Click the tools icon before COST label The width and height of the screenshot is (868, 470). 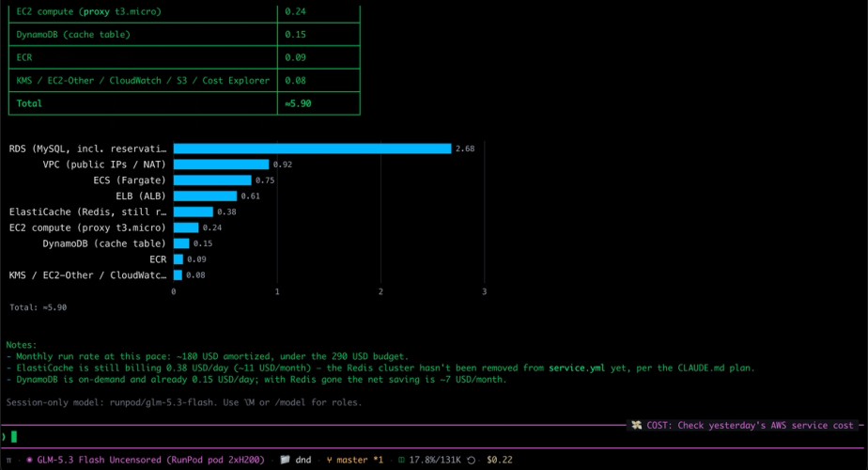[637, 425]
